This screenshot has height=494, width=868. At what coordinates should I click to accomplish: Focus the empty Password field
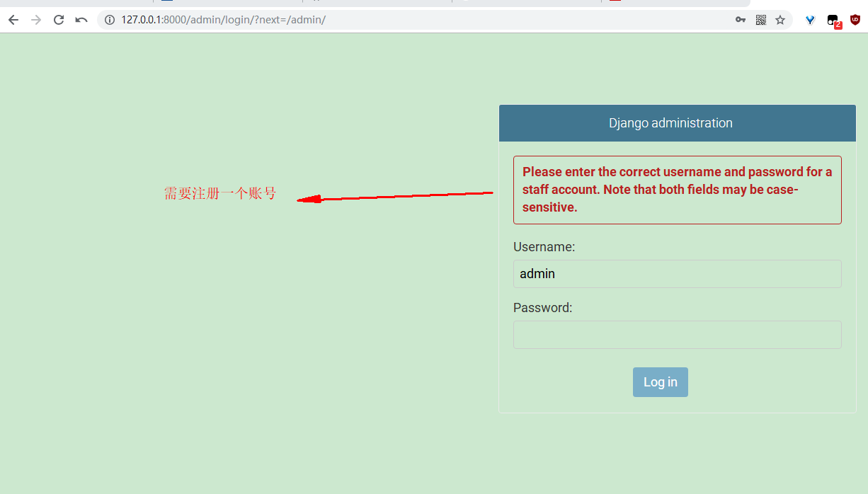coord(678,335)
